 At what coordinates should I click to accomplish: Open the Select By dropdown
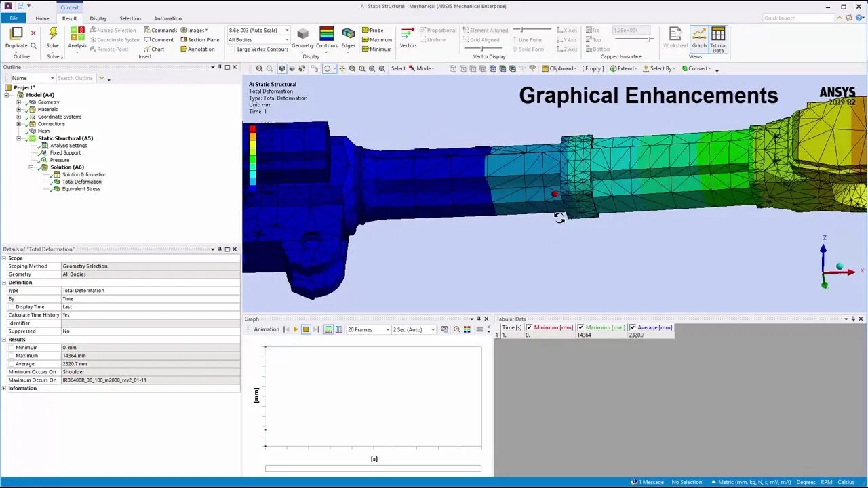pyautogui.click(x=658, y=68)
